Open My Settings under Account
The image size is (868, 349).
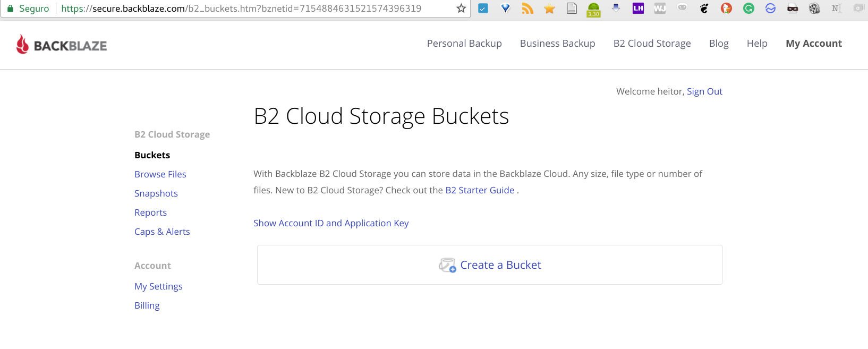158,286
